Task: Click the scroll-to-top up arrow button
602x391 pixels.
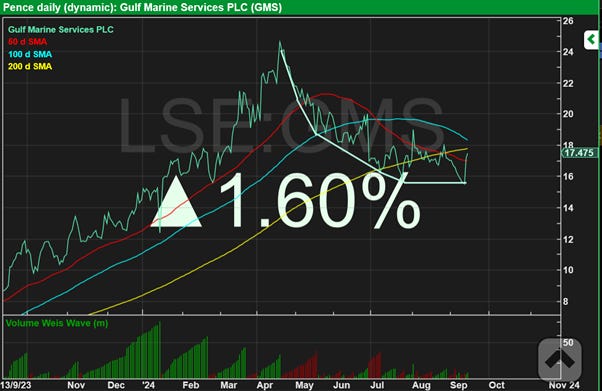Action: (x=559, y=360)
